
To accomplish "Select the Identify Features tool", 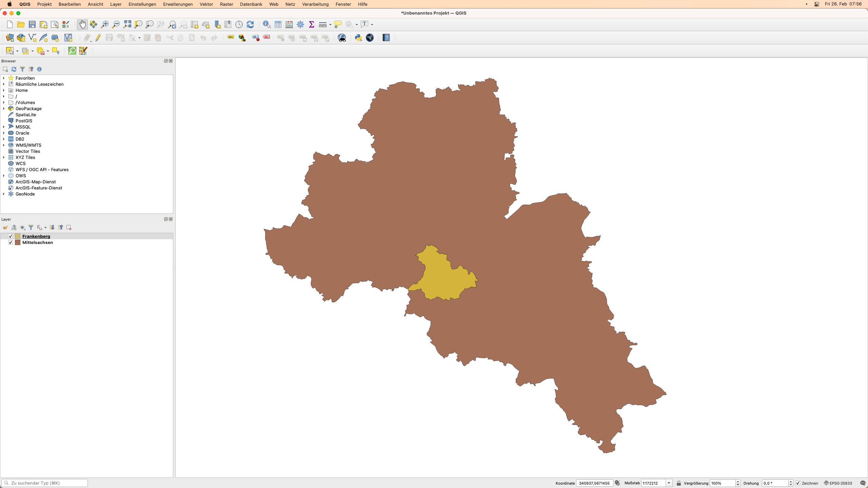I will click(x=267, y=24).
